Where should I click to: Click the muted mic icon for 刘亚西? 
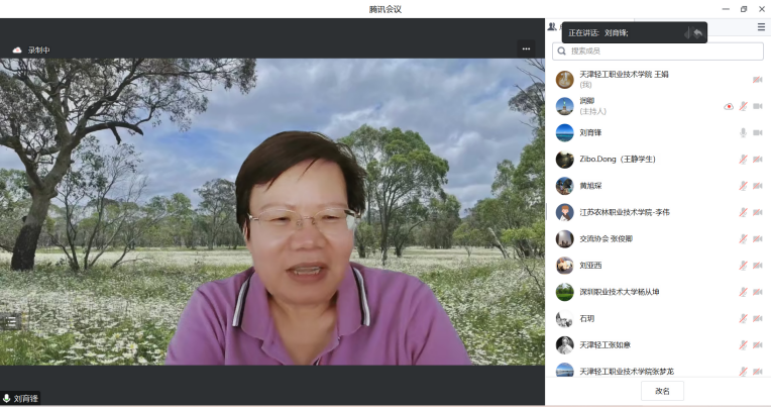pos(743,266)
